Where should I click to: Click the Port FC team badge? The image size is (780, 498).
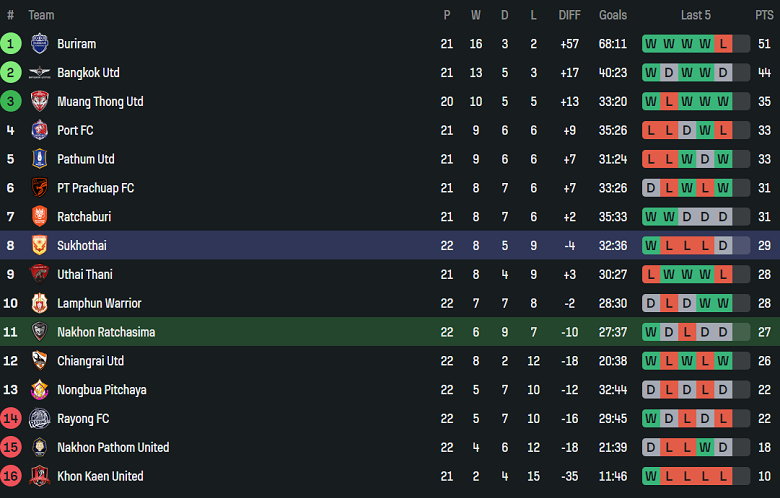coord(39,130)
